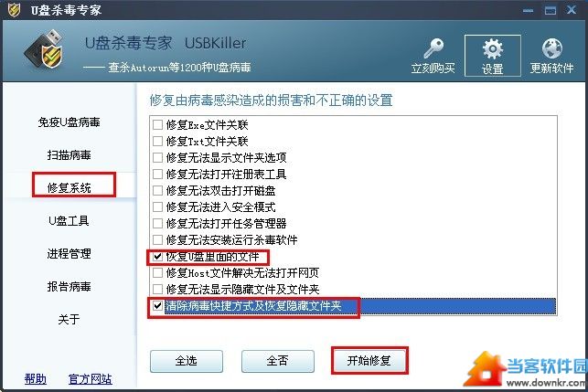Screen dimensions: 588x392
Task: Click the 立刻购买 key icon
Action: click(433, 48)
